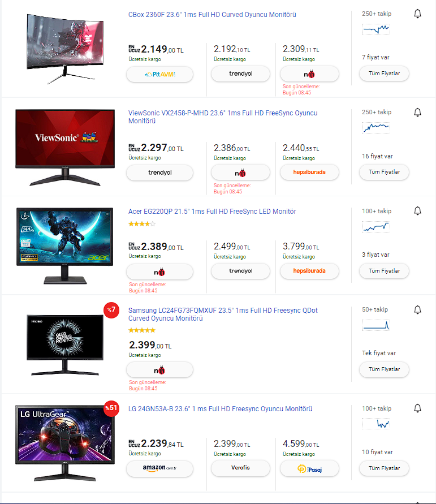Show the LG 24GN53A-B price history graph
This screenshot has height=504, width=436.
pos(376,424)
